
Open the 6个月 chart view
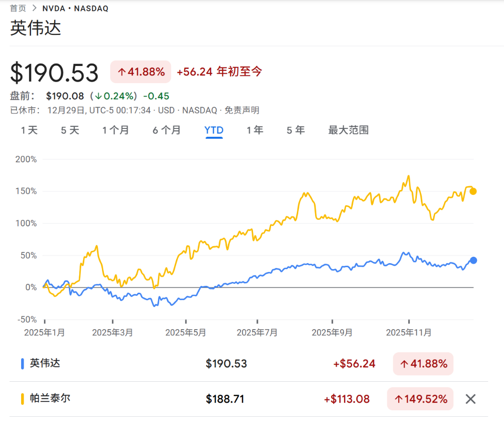(166, 130)
